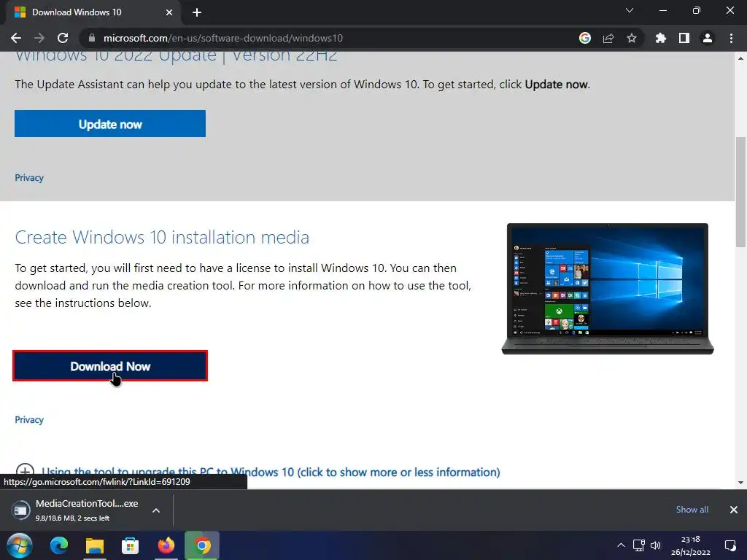The width and height of the screenshot is (747, 560).
Task: Open File Explorer from taskbar
Action: coord(94,545)
